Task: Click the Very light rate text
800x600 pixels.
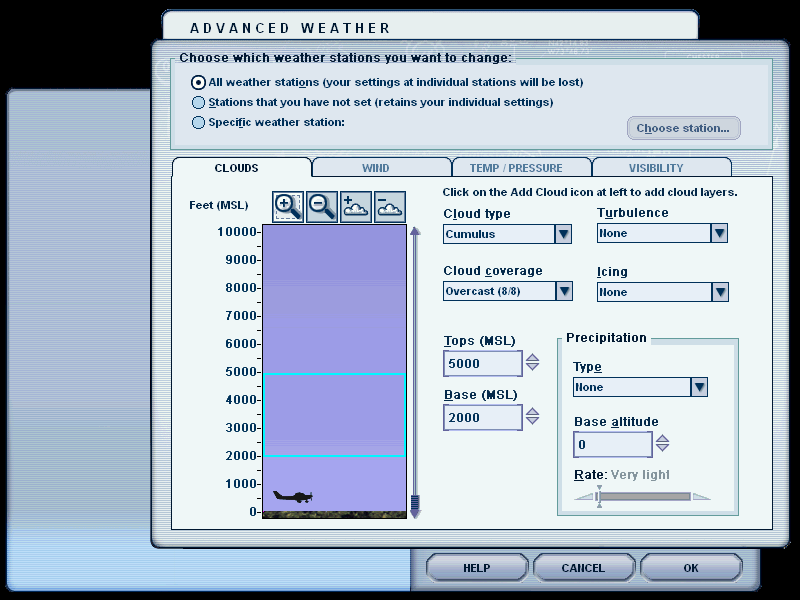Action: pyautogui.click(x=640, y=475)
